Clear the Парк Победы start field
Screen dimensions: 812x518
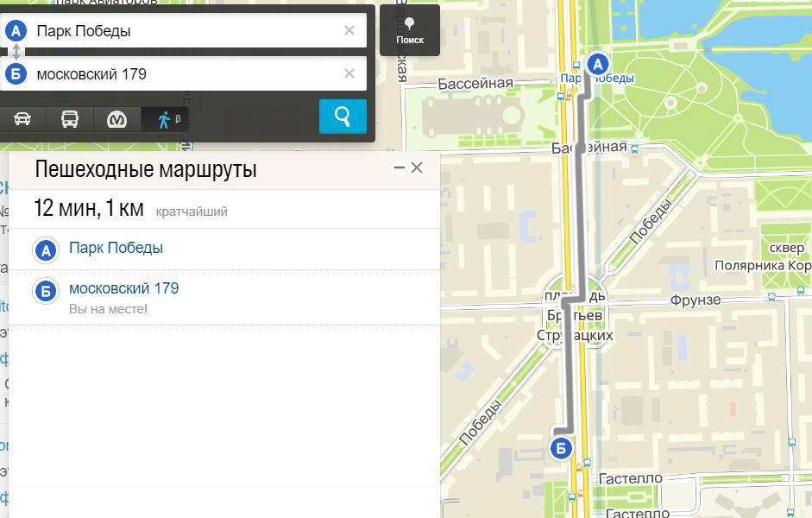pyautogui.click(x=349, y=30)
